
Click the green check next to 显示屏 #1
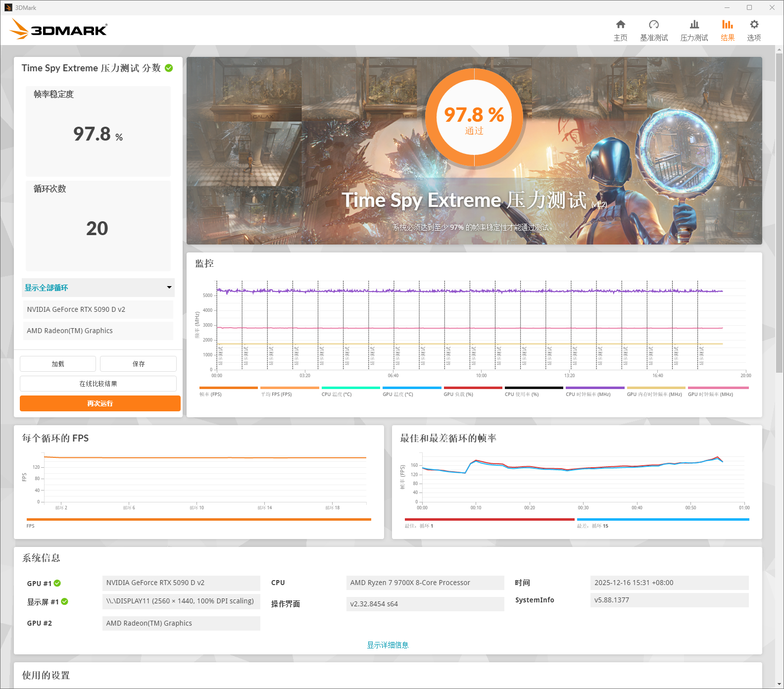(64, 601)
